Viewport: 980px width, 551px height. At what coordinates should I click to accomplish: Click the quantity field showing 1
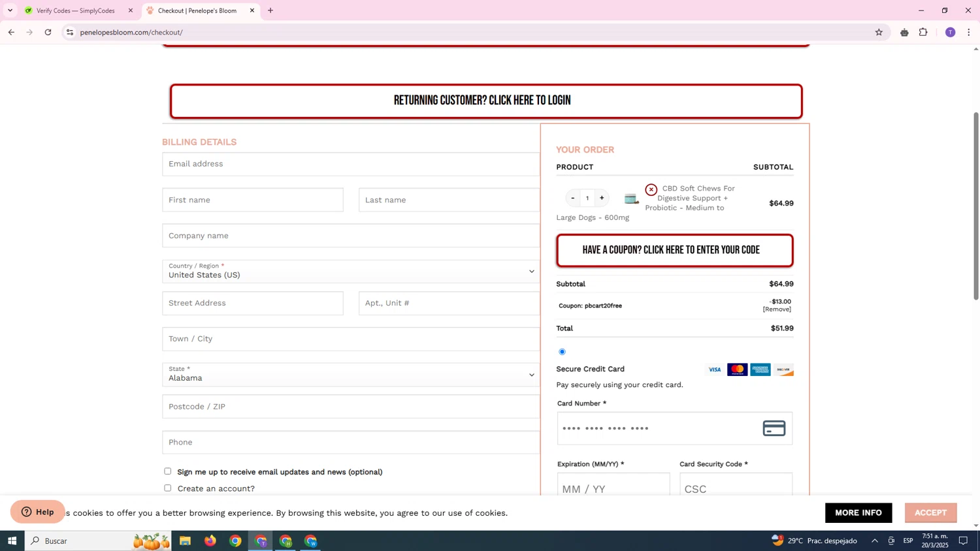pos(587,198)
